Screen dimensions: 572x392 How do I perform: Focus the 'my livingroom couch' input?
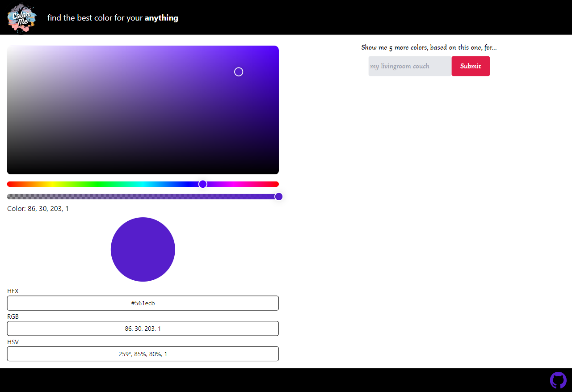pos(410,66)
